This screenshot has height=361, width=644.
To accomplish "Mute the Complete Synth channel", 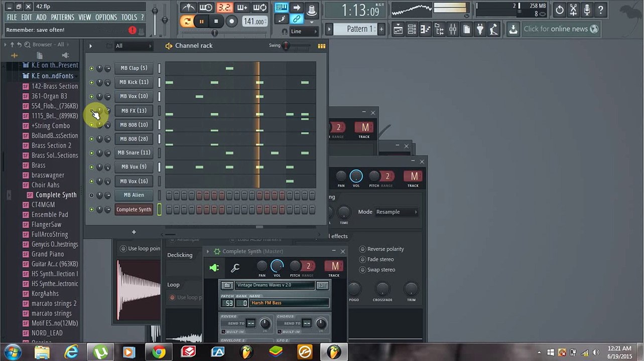I will (91, 210).
